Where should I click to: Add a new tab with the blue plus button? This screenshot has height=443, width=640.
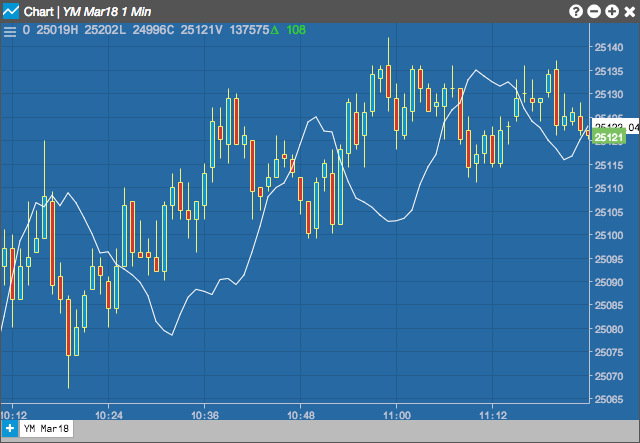(10, 429)
